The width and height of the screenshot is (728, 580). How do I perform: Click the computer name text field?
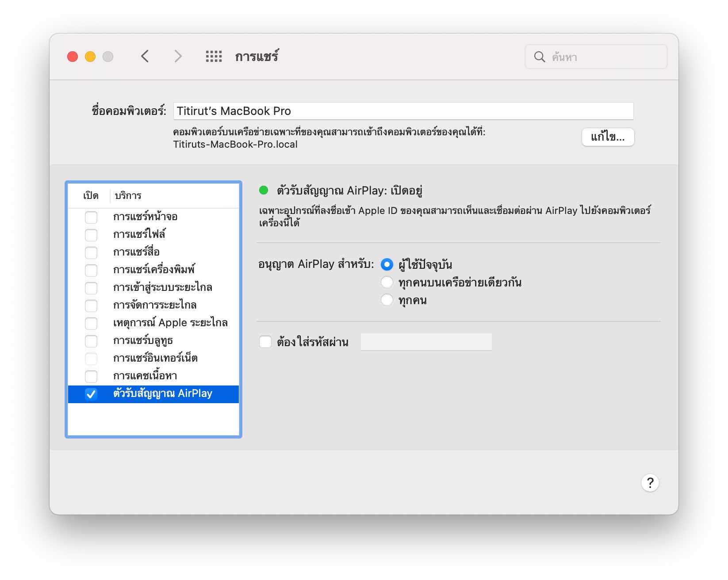[403, 111]
